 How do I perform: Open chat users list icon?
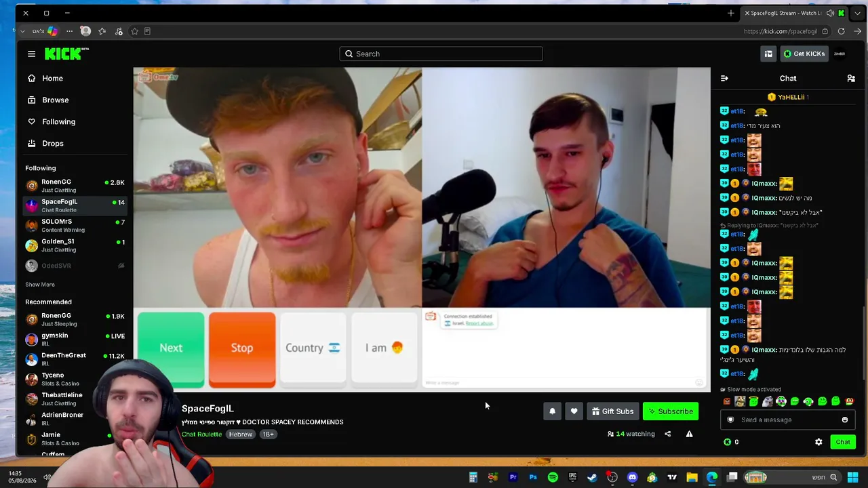coord(851,79)
